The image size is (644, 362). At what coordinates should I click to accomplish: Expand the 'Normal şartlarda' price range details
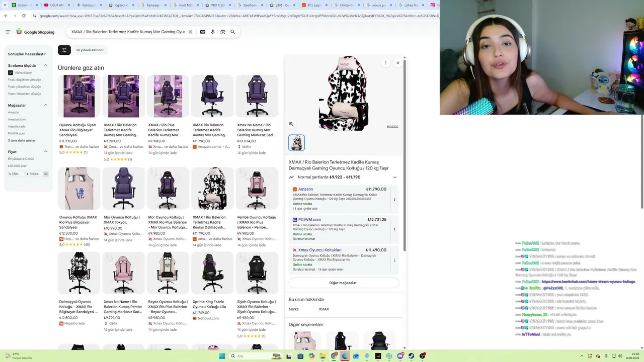(395, 177)
